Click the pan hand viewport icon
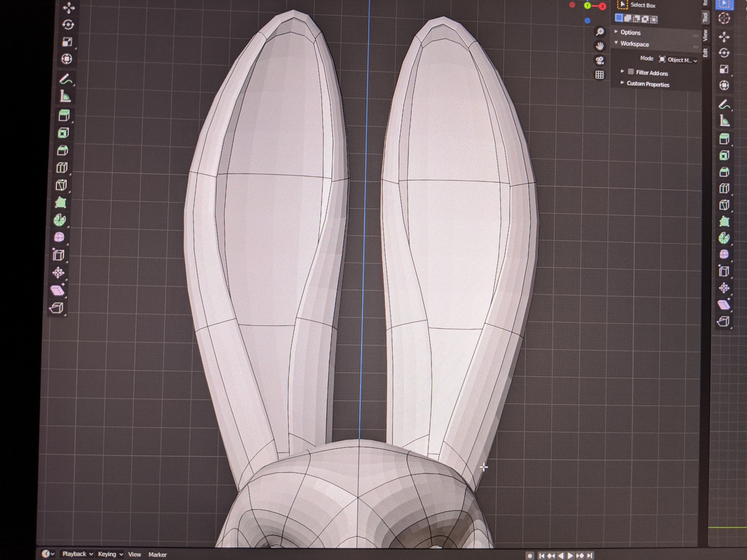 tap(600, 46)
